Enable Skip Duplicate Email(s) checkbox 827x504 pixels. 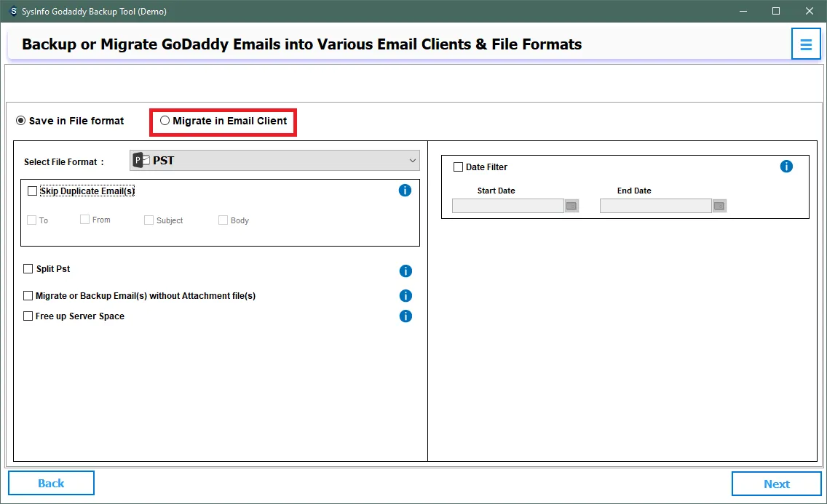point(32,191)
